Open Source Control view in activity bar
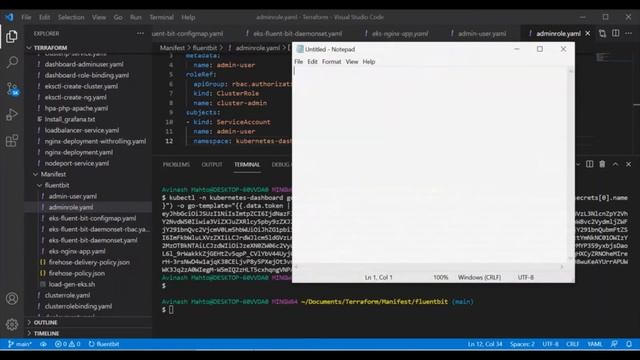 [x=12, y=88]
